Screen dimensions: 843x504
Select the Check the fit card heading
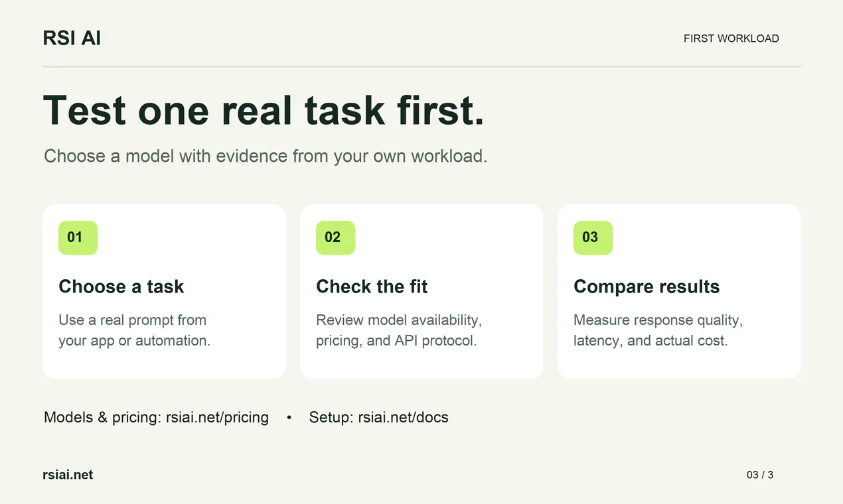372,286
